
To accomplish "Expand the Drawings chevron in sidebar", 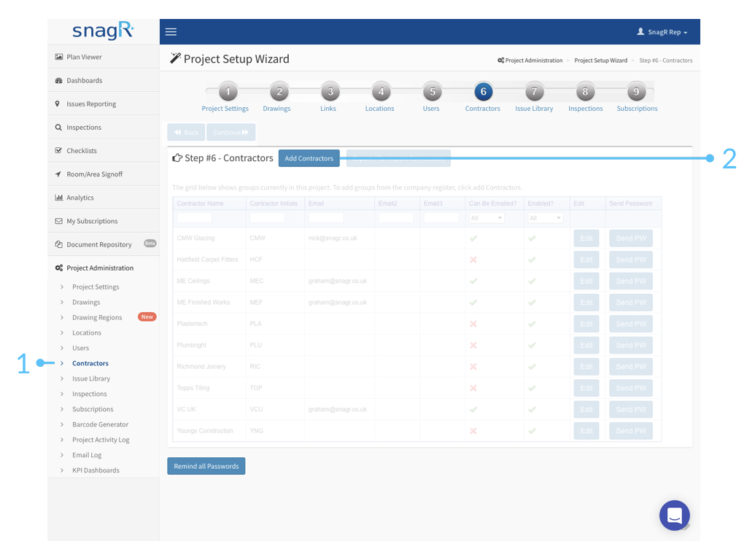I will pos(62,302).
